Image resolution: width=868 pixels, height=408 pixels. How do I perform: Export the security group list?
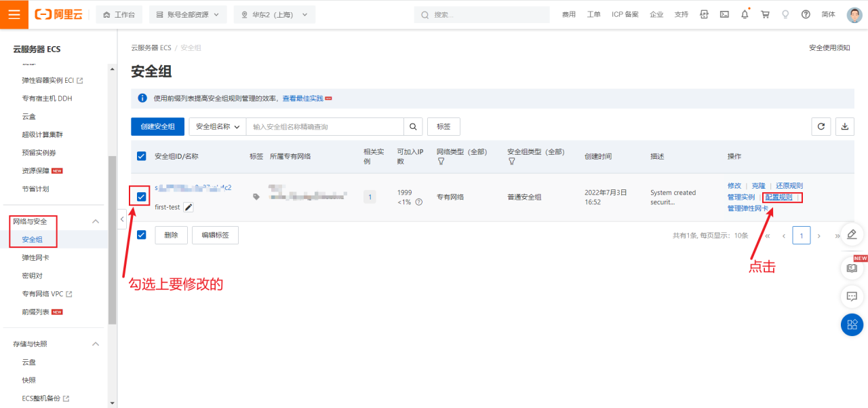[844, 126]
